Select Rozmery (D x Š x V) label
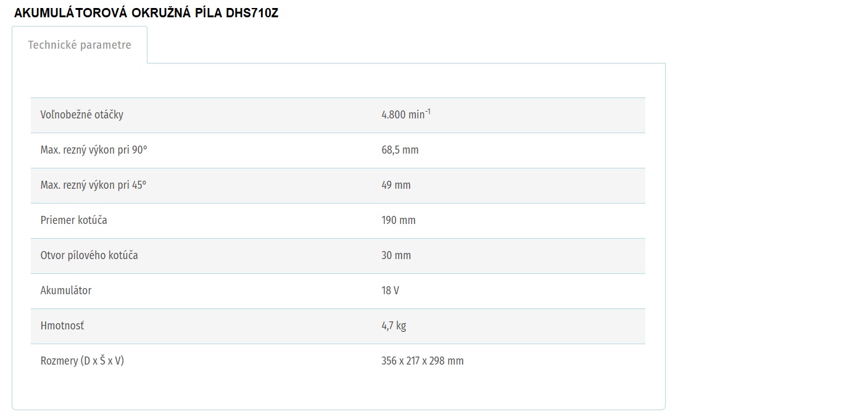This screenshot has height=417, width=868. (82, 361)
